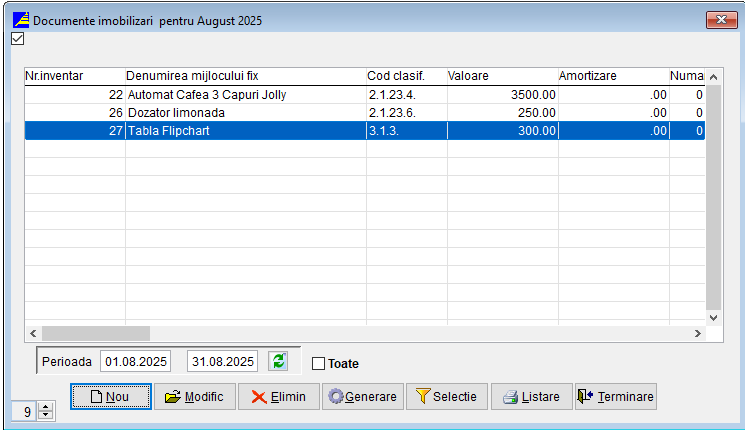Select the Automat Cafea 3 Capuri Jolly row
745x430 pixels.
245,95
